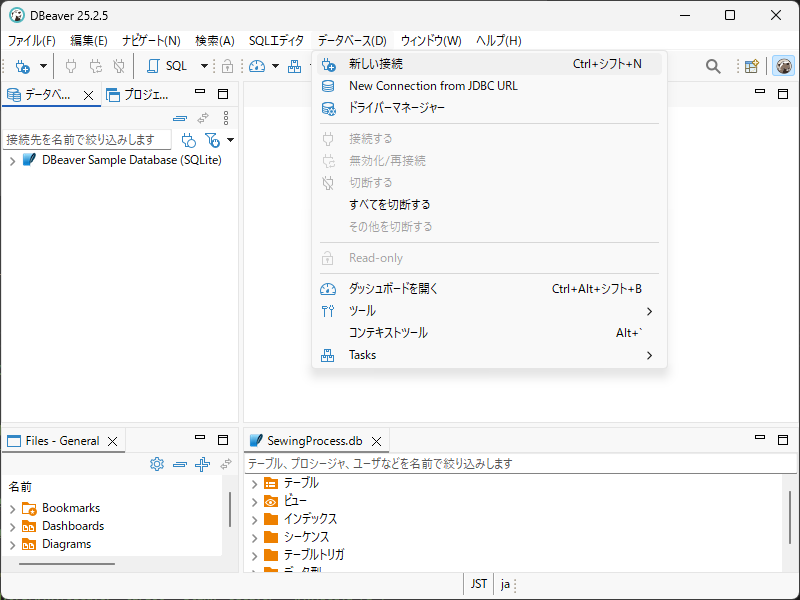Open the ウィンドウ(W) menu
Image resolution: width=800 pixels, height=600 pixels.
431,41
